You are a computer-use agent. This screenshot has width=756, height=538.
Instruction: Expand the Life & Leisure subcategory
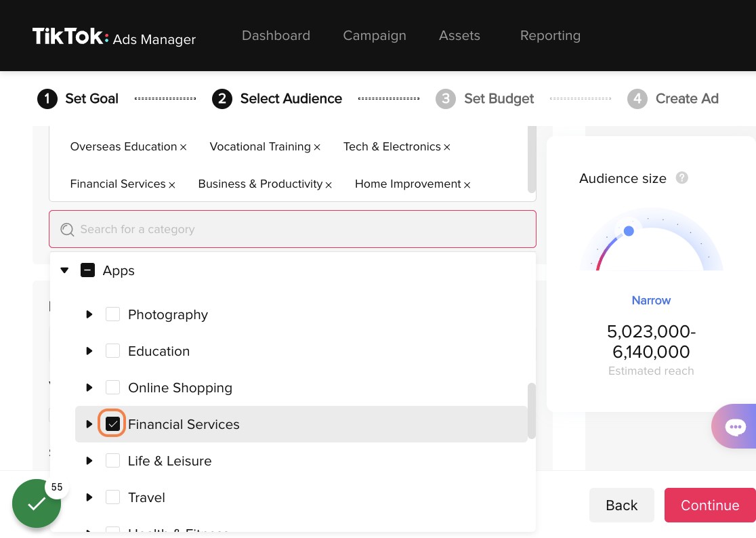coord(89,461)
